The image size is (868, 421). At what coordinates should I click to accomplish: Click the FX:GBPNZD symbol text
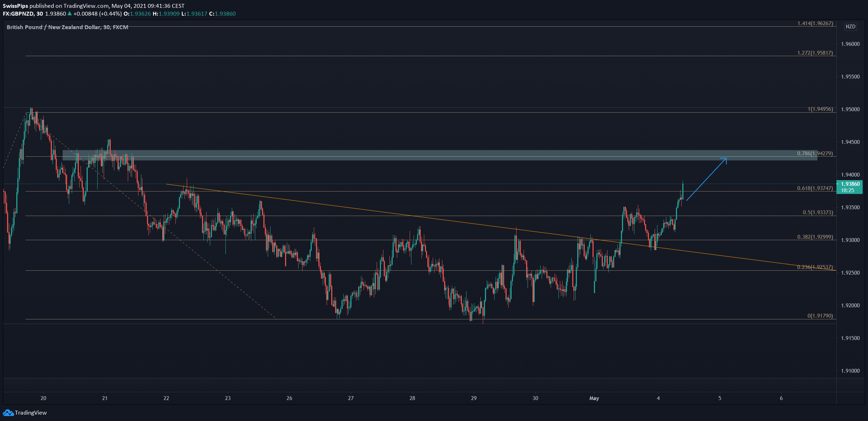click(18, 14)
